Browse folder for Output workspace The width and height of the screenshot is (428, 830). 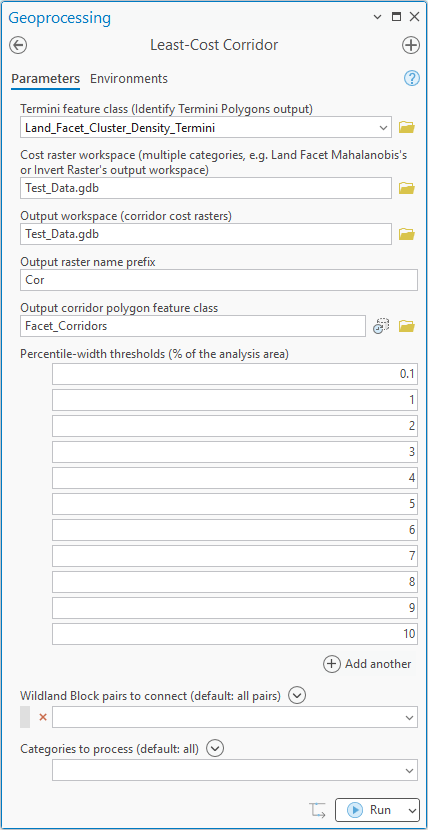[x=406, y=234]
